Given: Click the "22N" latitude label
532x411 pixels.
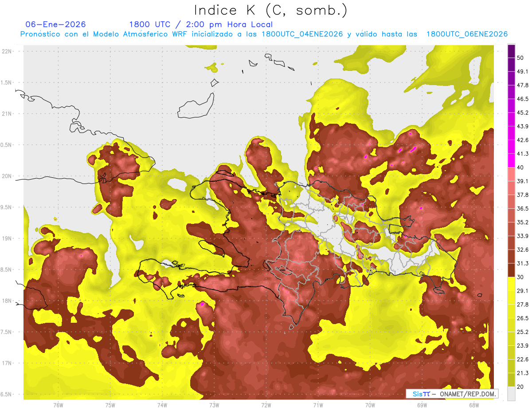Looking at the screenshot, I should pyautogui.click(x=8, y=51).
